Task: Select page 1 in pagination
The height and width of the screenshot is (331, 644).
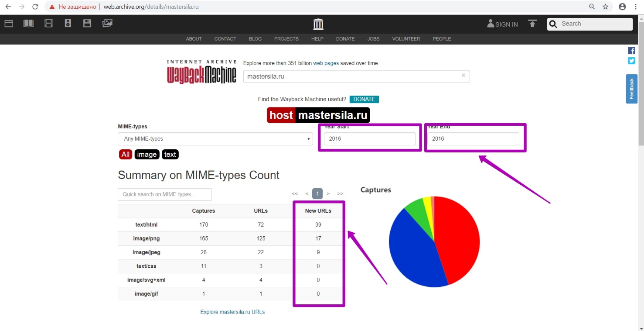Action: tap(317, 193)
